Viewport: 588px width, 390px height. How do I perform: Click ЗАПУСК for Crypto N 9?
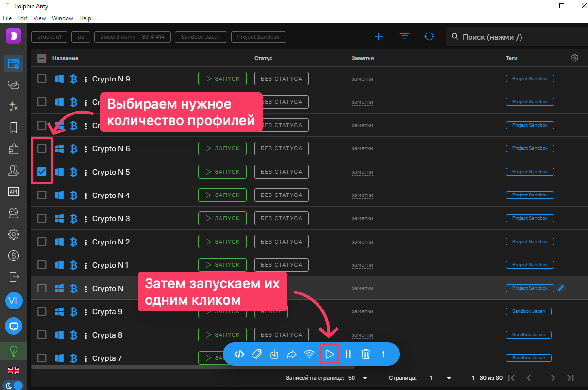222,78
